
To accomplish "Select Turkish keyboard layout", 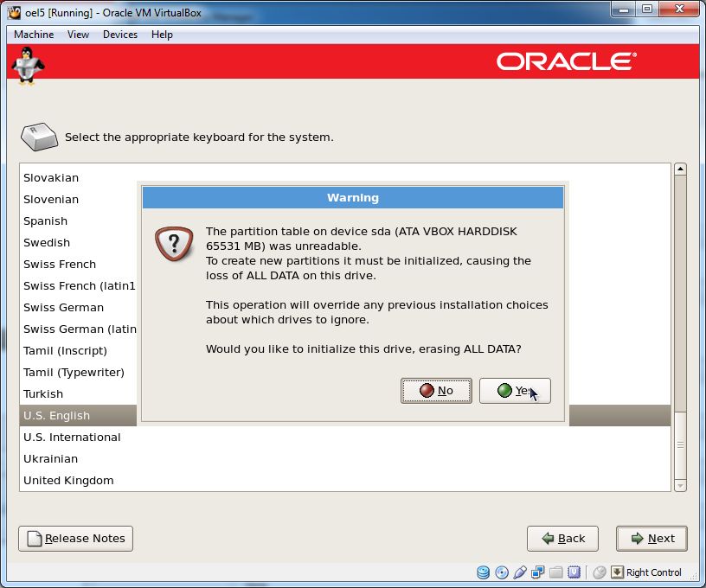I will (79, 393).
